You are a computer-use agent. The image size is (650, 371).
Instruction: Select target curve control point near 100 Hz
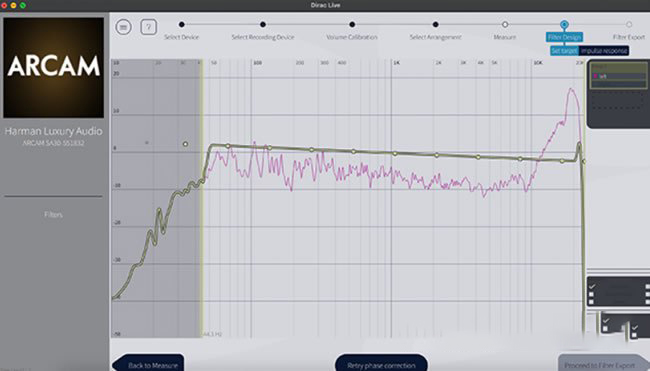[269, 148]
